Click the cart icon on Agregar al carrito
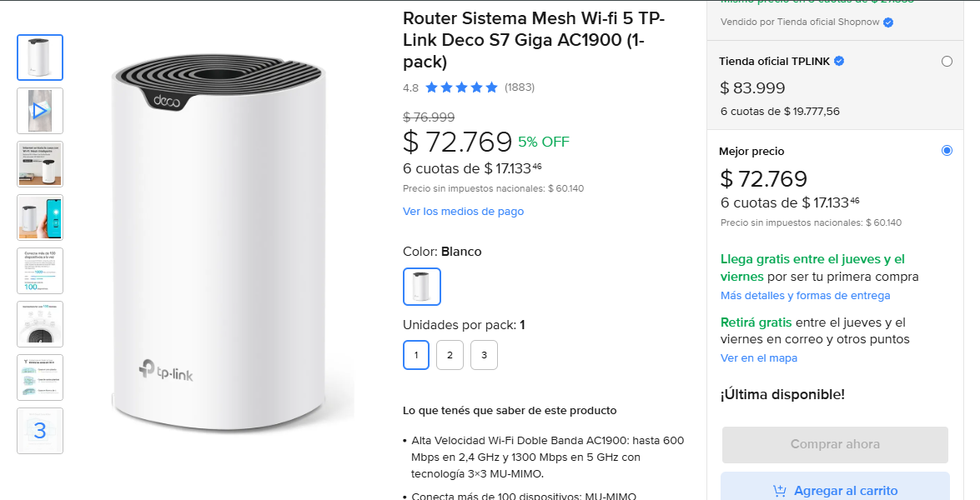Screen dimensions: 980x500 pyautogui.click(x=780, y=491)
